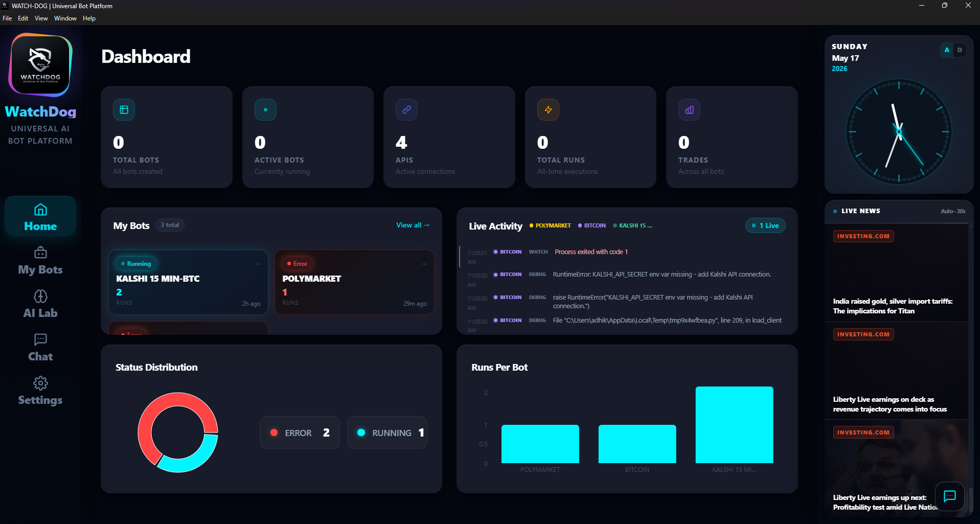This screenshot has width=980, height=524.
Task: Open the File menu
Action: click(7, 18)
